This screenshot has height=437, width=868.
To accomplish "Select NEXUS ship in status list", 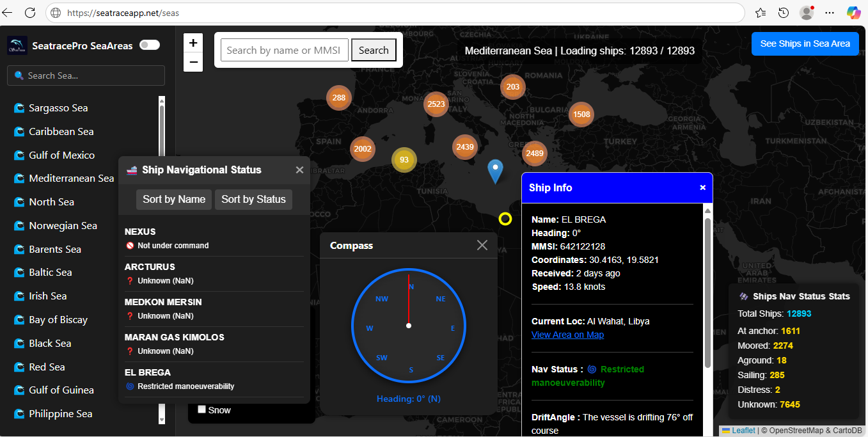I will 214,238.
